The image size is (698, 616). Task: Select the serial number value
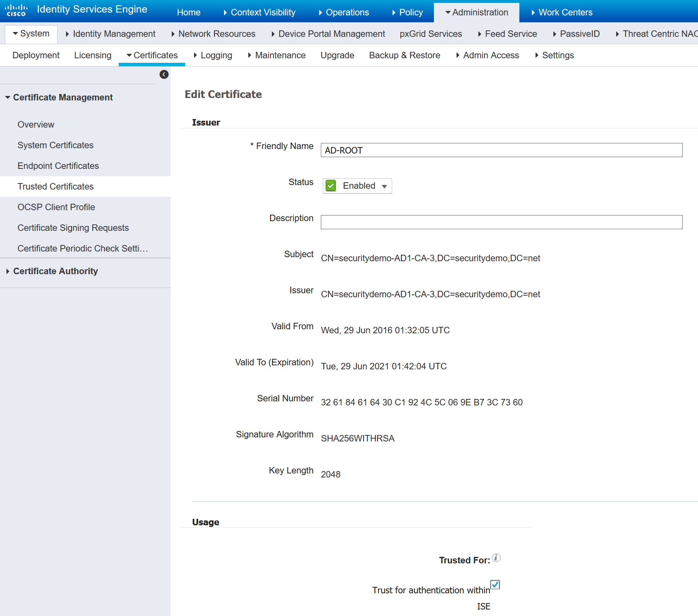coord(422,403)
